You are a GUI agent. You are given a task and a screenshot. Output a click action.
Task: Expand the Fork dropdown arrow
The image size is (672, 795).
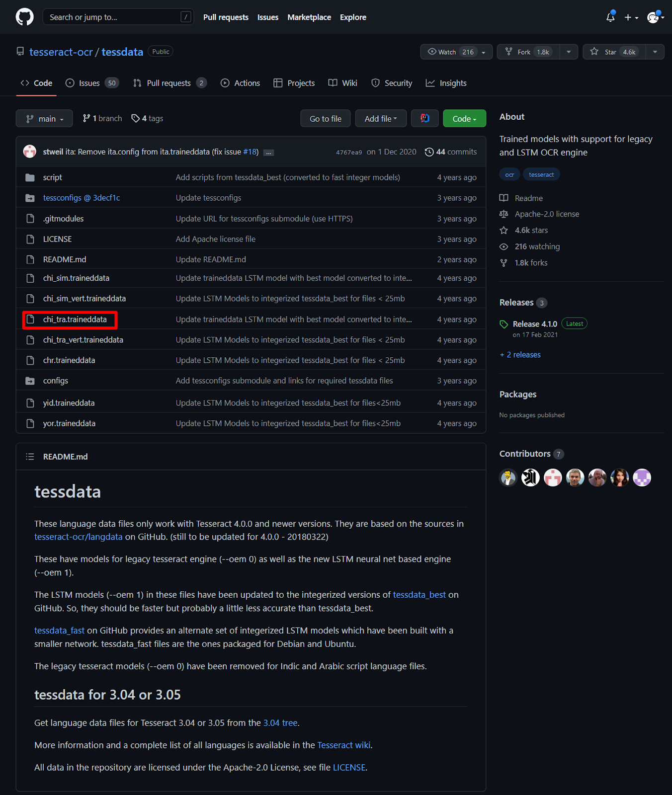569,52
